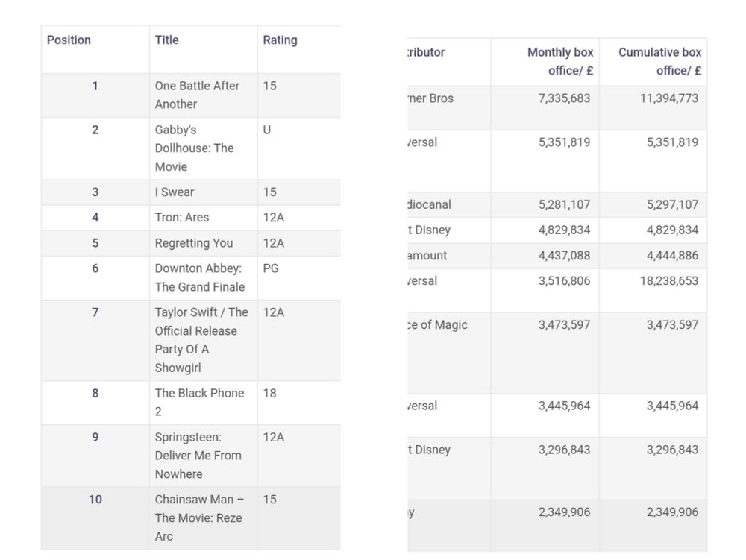
Task: Select the One Battle After Another title
Action: (197, 95)
